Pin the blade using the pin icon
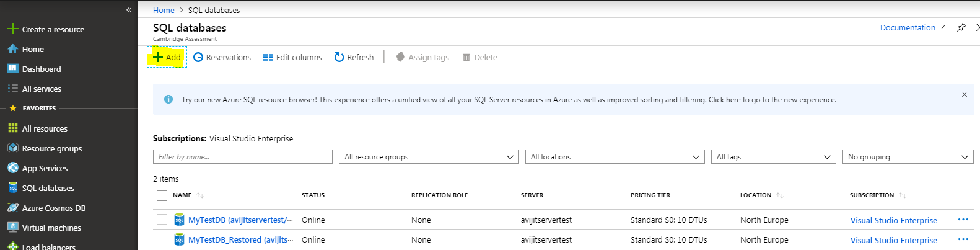The image size is (980, 250). pyautogui.click(x=961, y=27)
